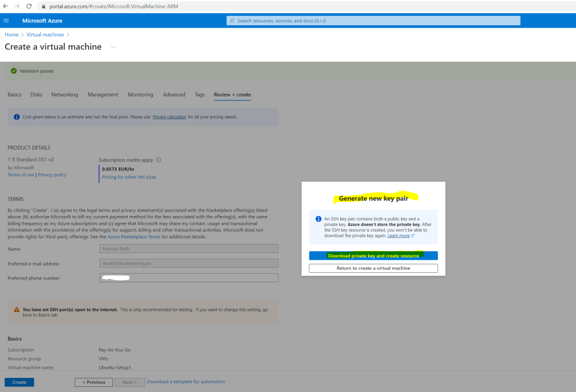
Task: Click the info icon in the key pair dialog
Action: [x=318, y=219]
